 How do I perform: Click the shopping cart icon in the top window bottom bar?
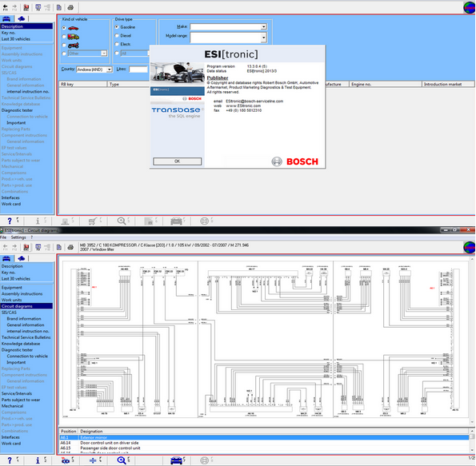93,221
